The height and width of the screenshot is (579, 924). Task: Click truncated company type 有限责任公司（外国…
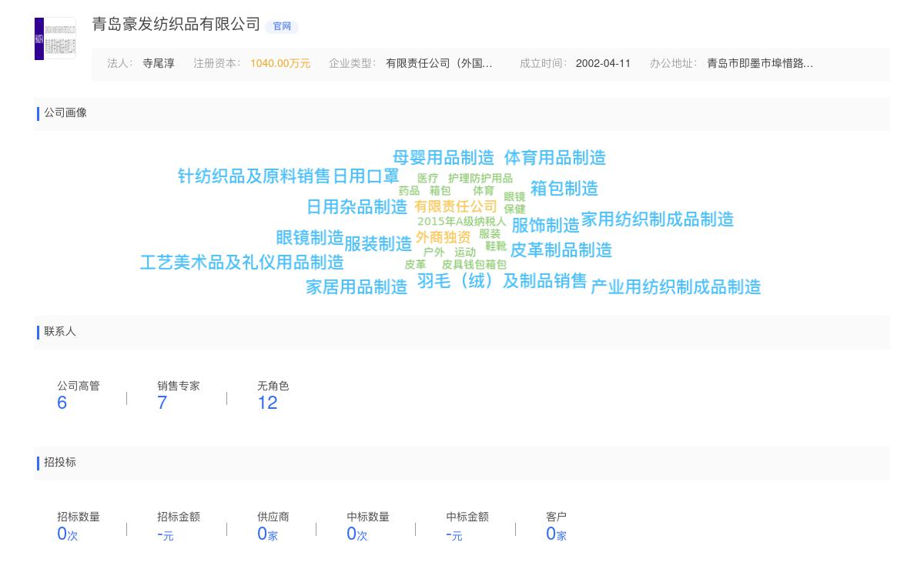pyautogui.click(x=439, y=63)
